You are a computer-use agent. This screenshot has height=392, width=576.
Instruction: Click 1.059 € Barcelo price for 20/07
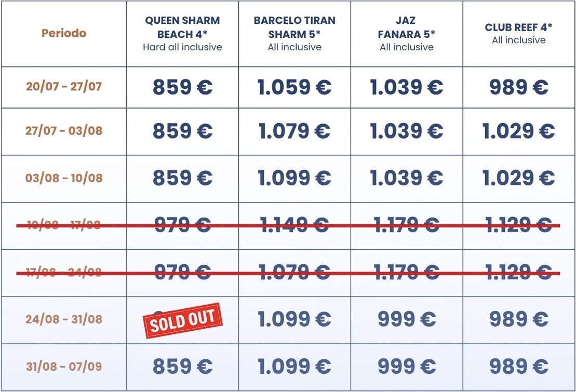coord(294,87)
